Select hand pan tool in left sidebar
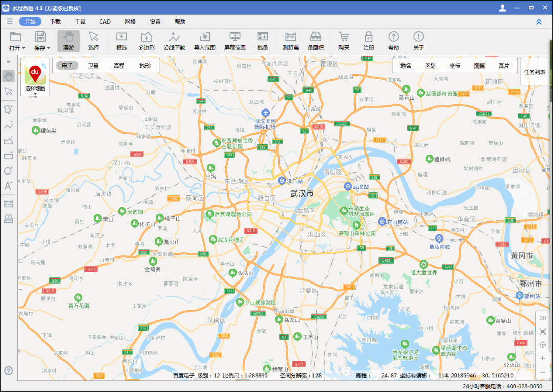553x392 pixels. click(9, 76)
